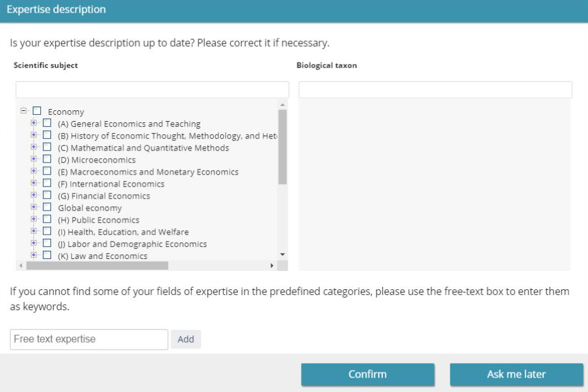Select the Global economy checkbox
This screenshot has width=588, height=392.
[x=47, y=208]
